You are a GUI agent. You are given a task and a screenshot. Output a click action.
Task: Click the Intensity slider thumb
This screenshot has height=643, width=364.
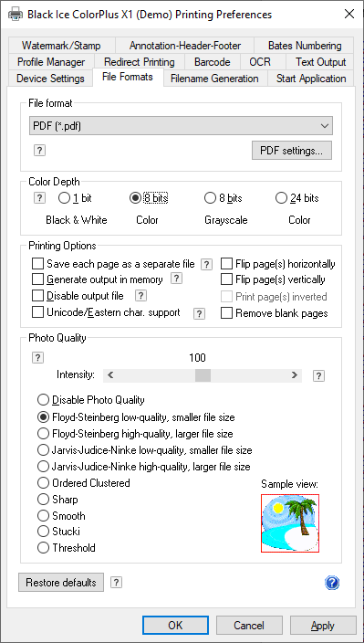pos(203,374)
